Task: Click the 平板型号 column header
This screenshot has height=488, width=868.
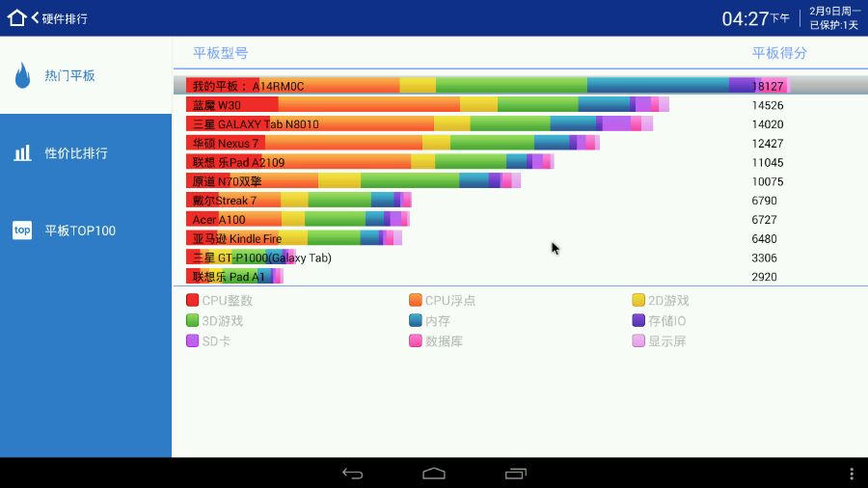Action: [x=220, y=53]
